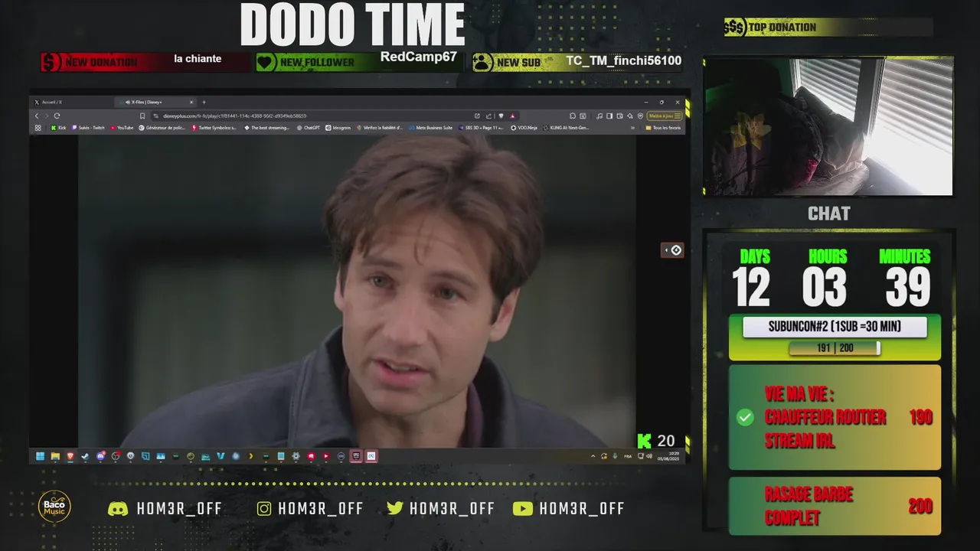The height and width of the screenshot is (551, 980).
Task: Click the microphone icon in system tray
Action: coord(615,456)
